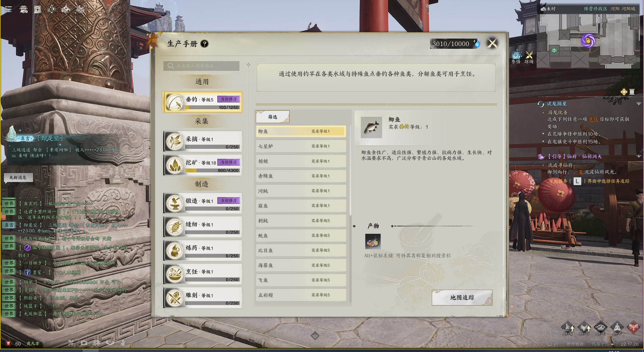Click the 鲫鱼 fish portrait icon
Viewport: 644px width, 352px height.
(x=371, y=127)
